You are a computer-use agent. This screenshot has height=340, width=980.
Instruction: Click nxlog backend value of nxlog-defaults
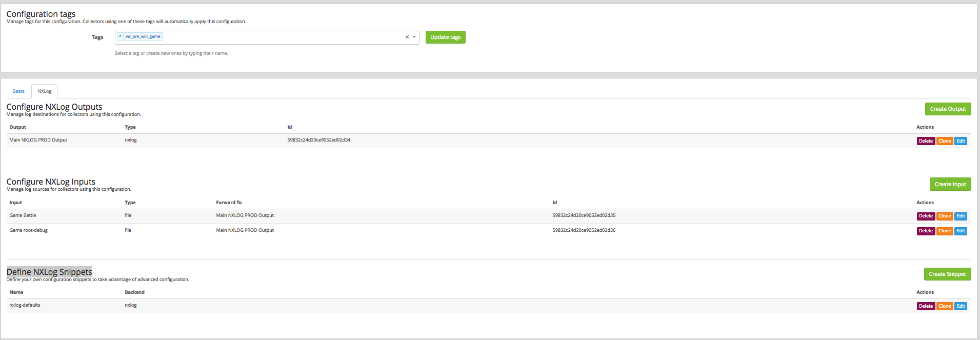pos(131,305)
